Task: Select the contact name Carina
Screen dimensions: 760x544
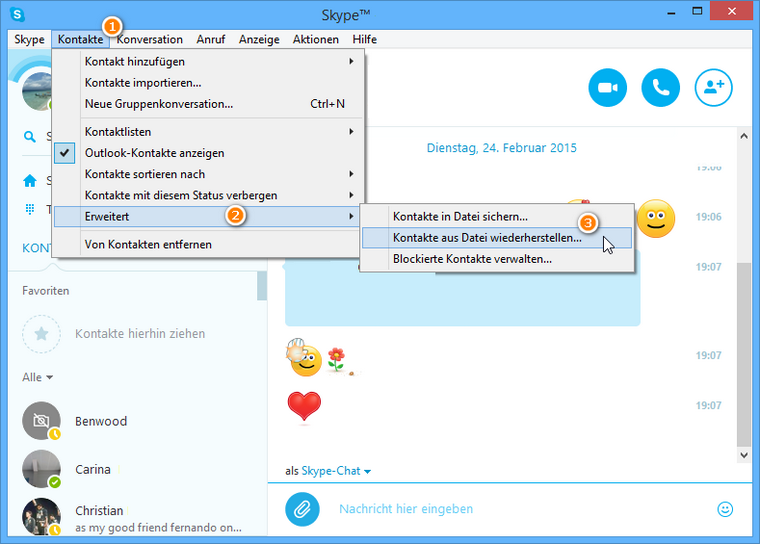Action: [93, 470]
